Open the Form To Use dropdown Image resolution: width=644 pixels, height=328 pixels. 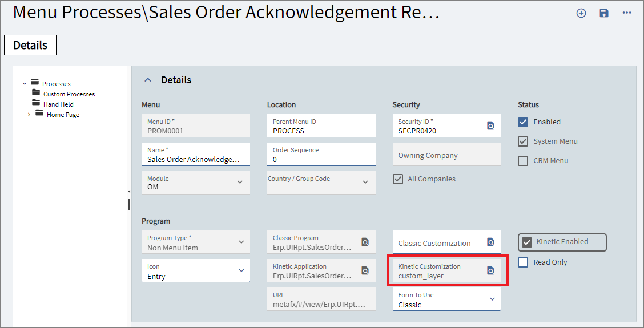click(x=492, y=299)
